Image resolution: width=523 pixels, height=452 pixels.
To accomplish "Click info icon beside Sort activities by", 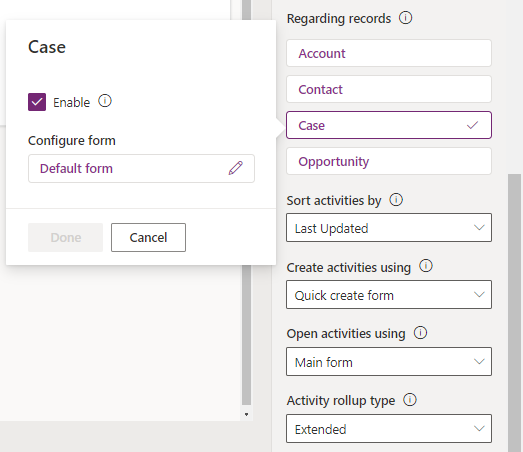I will coord(396,200).
